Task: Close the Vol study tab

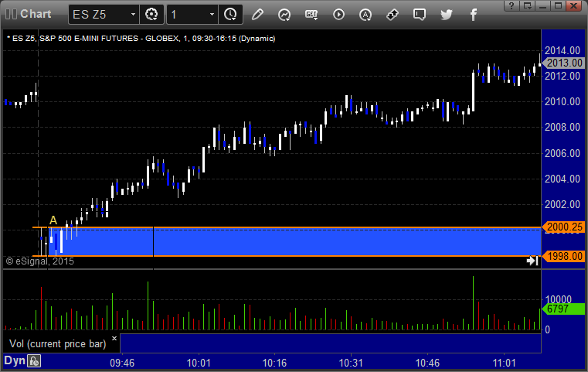Action: [x=114, y=339]
